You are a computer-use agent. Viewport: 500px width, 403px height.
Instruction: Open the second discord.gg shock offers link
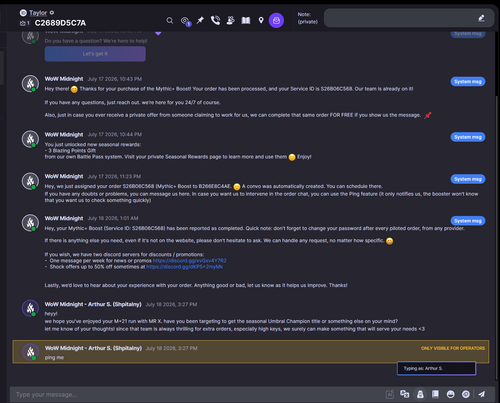[184, 267]
